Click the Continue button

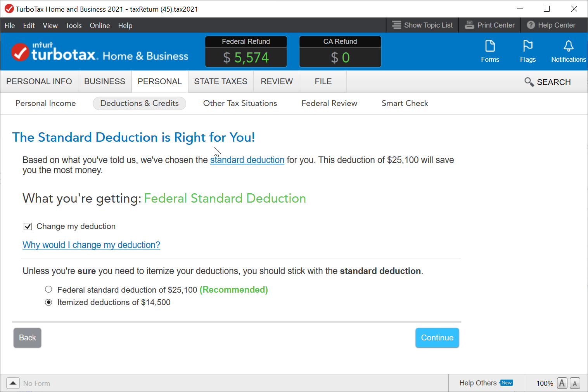[x=437, y=338]
